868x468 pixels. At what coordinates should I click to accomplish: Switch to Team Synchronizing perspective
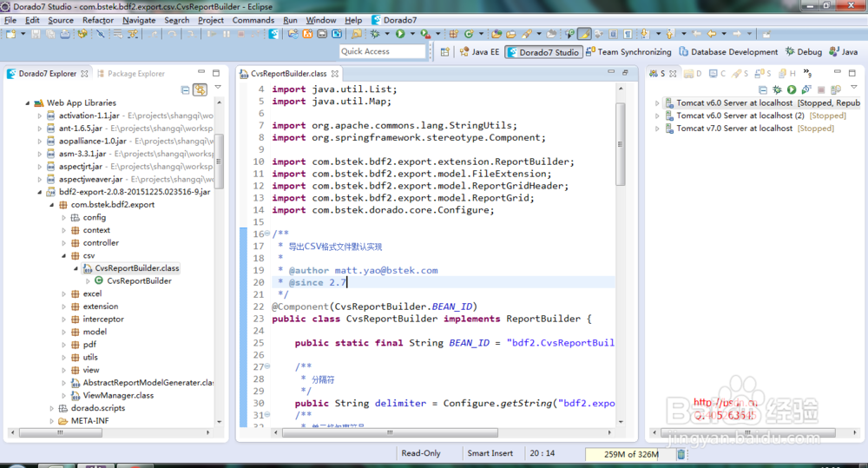point(628,51)
